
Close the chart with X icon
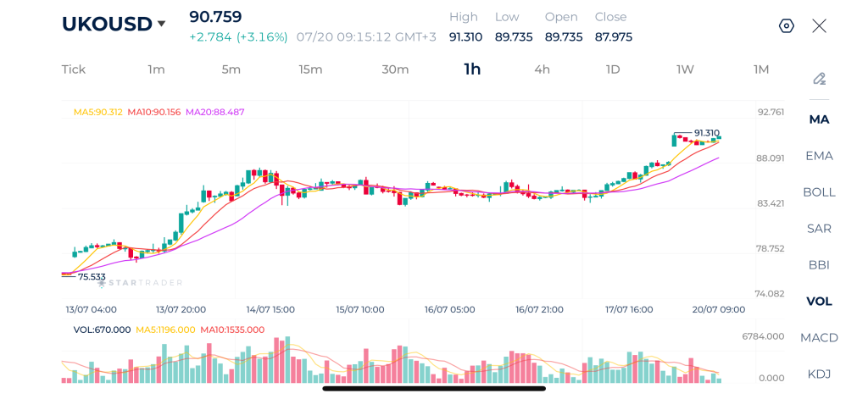point(820,26)
